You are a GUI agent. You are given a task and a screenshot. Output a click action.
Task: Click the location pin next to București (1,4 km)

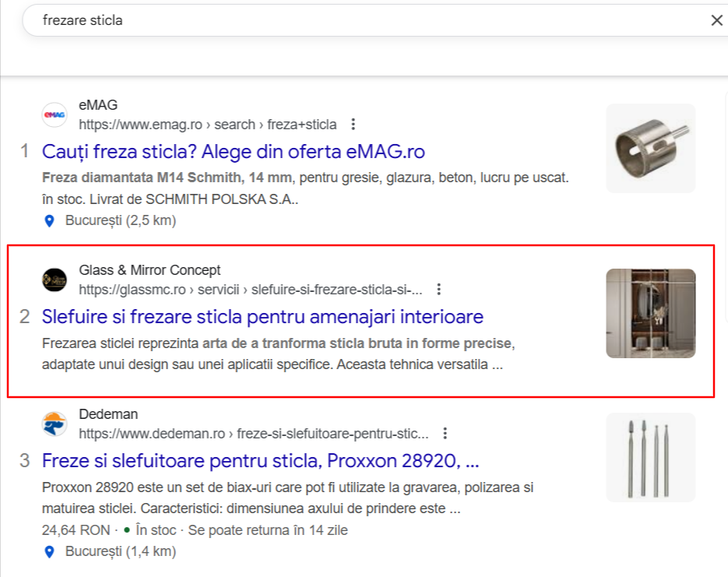click(49, 552)
